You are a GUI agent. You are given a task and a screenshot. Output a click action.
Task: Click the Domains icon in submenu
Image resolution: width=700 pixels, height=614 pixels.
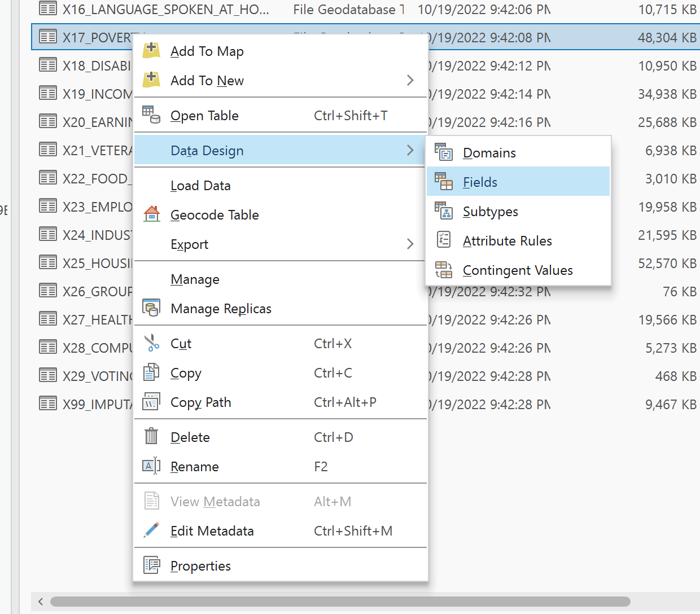coord(444,152)
